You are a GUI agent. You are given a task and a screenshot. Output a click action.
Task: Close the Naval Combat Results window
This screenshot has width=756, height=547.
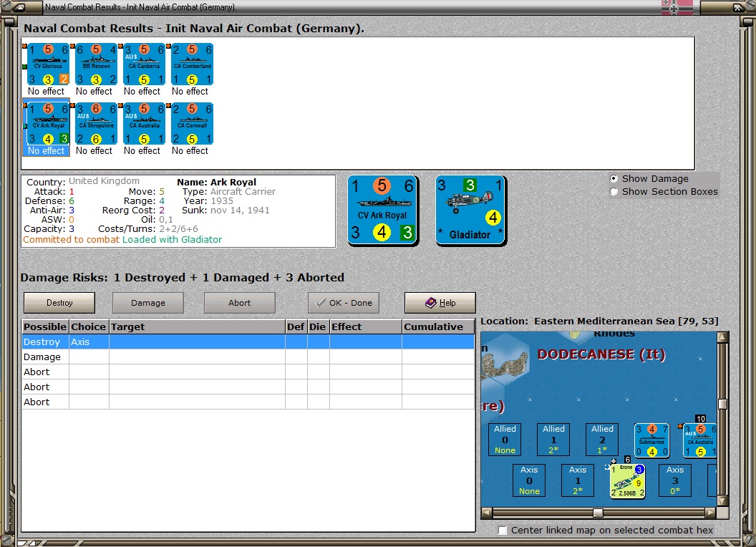pos(737,7)
